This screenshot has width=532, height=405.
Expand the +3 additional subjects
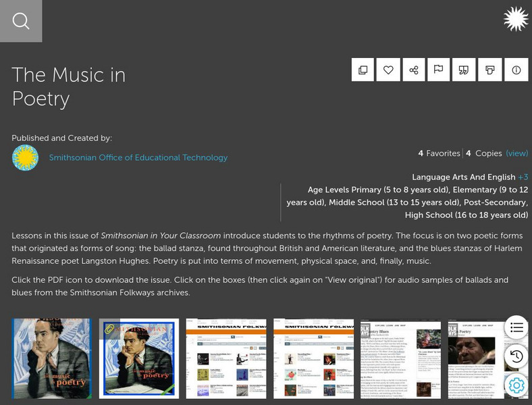(523, 177)
